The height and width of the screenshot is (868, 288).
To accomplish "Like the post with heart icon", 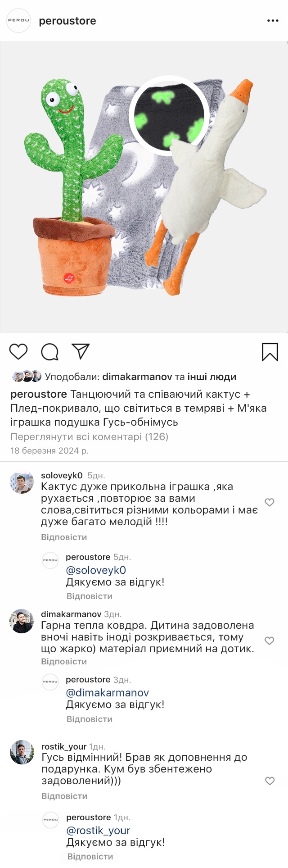I will [x=18, y=351].
